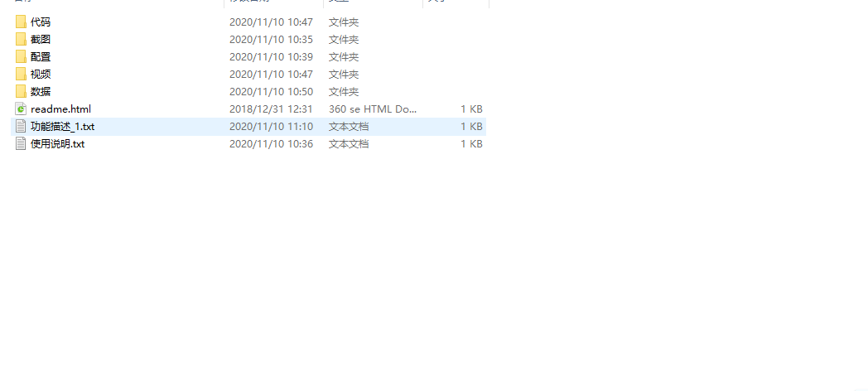Select the folder named 代码
The height and width of the screenshot is (391, 868).
point(41,22)
